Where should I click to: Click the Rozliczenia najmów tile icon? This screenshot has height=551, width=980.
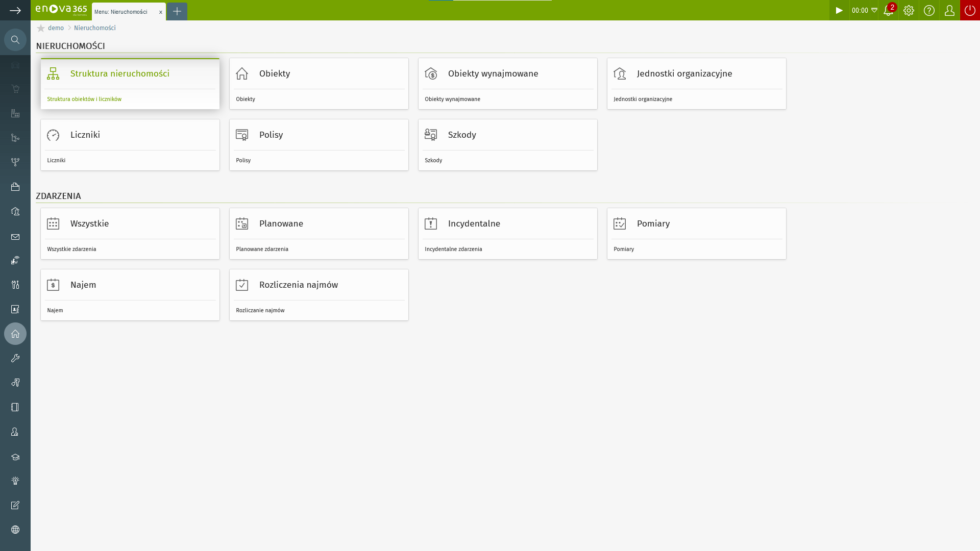(242, 285)
